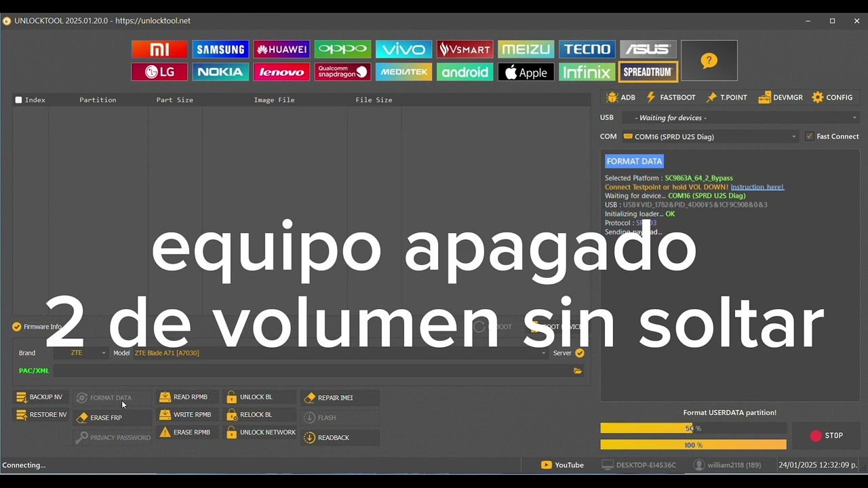The width and height of the screenshot is (868, 488).
Task: Click the Server status check icon
Action: point(580,353)
